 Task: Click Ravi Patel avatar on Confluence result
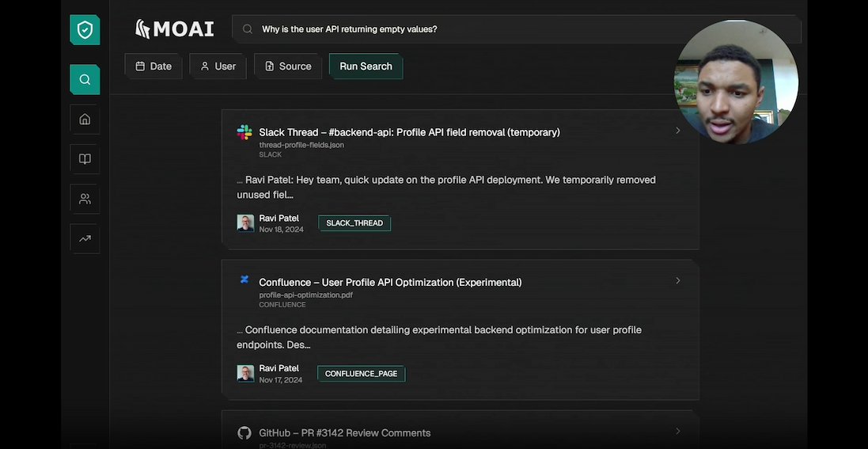click(x=245, y=373)
